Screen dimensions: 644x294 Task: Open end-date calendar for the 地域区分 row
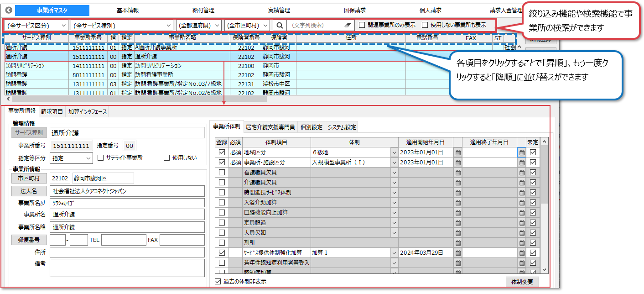pyautogui.click(x=522, y=152)
